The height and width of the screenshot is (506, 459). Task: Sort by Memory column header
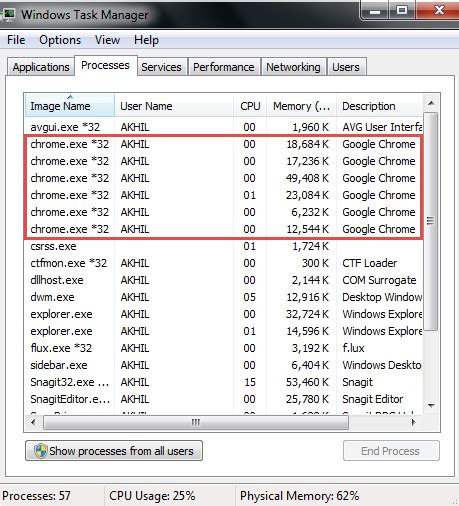pos(301,106)
